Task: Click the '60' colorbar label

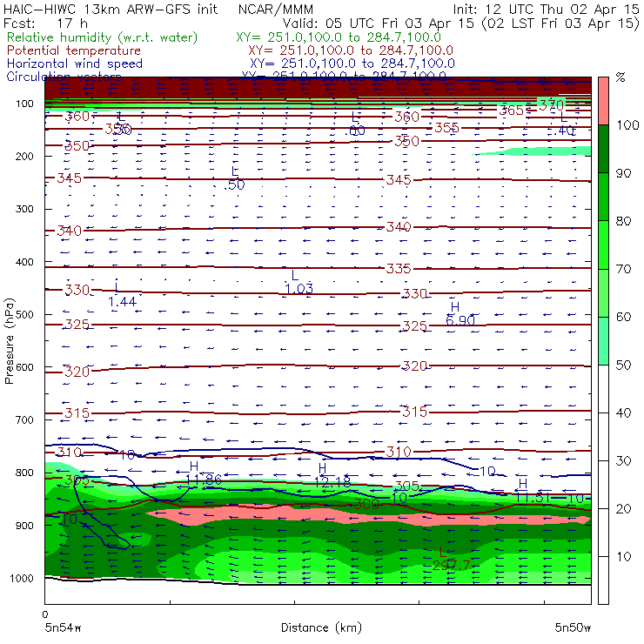Action: 623,317
